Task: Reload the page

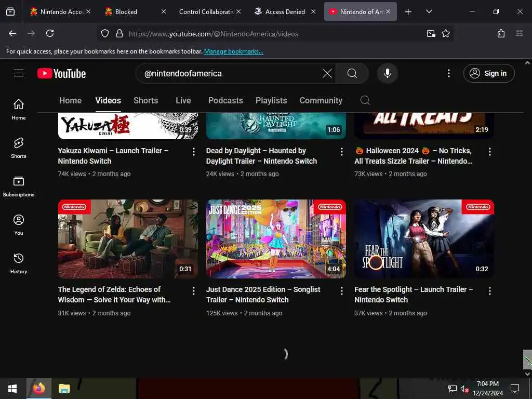Action: [50, 34]
